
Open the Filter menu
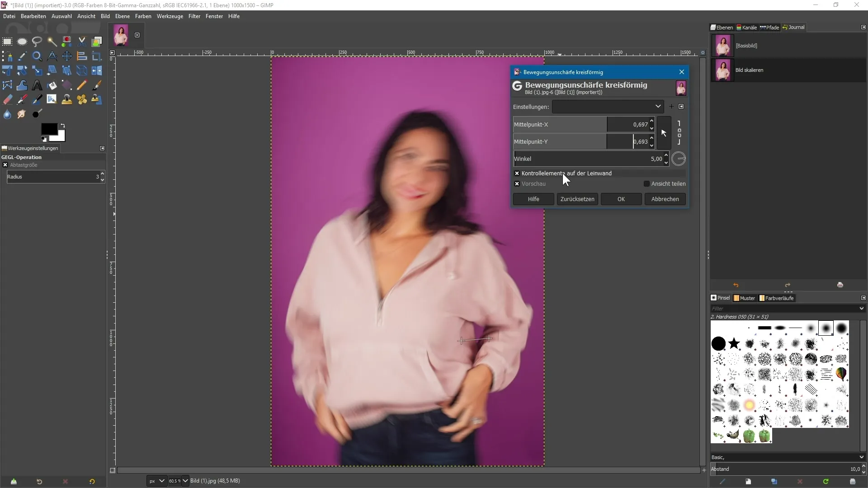pos(194,16)
